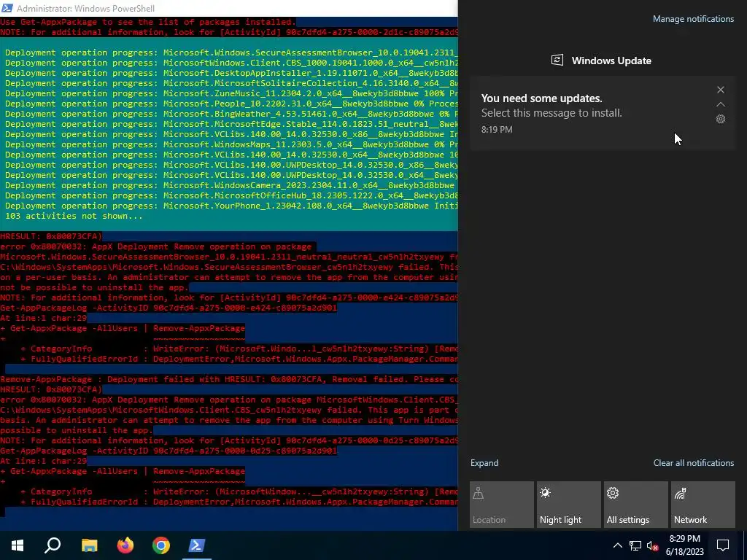Click 'Use Get-AppxPackage to see the list' line
747x560 pixels.
tap(148, 22)
